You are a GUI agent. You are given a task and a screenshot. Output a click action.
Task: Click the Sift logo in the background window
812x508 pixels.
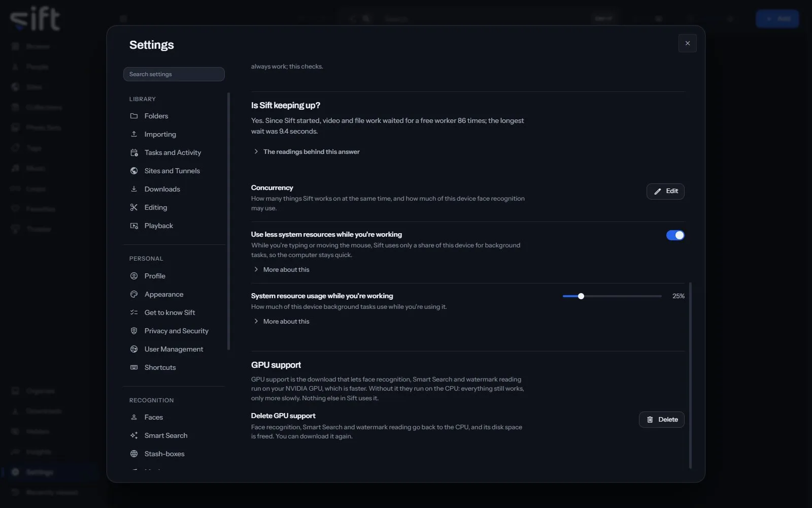pos(35,19)
